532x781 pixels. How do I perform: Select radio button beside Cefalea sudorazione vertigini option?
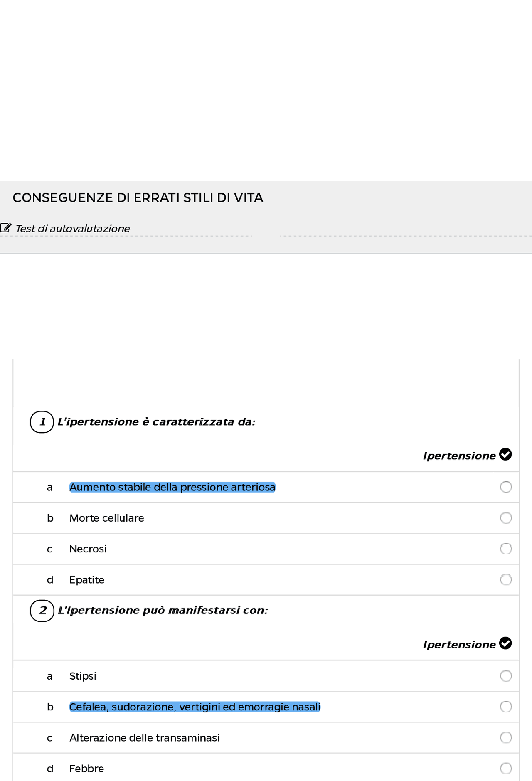pos(506,707)
